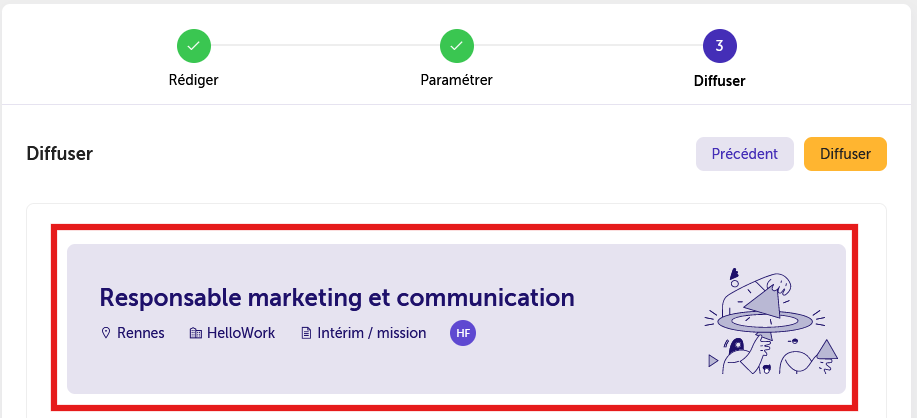The width and height of the screenshot is (917, 418).
Task: Click the Rennes location text
Action: [141, 333]
